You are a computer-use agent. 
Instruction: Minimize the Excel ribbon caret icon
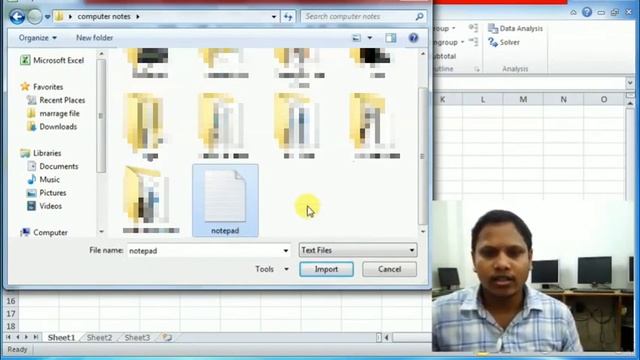[573, 13]
